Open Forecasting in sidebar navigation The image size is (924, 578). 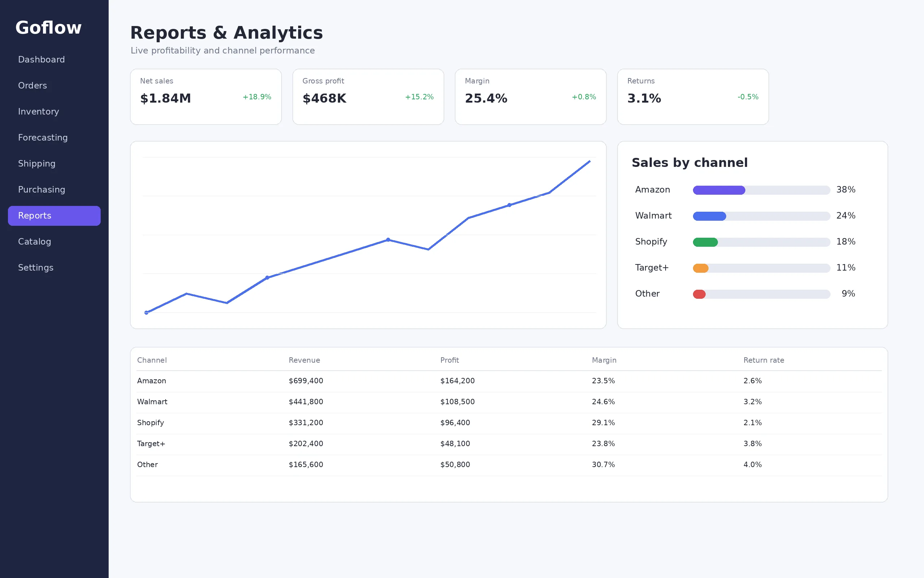(54, 138)
